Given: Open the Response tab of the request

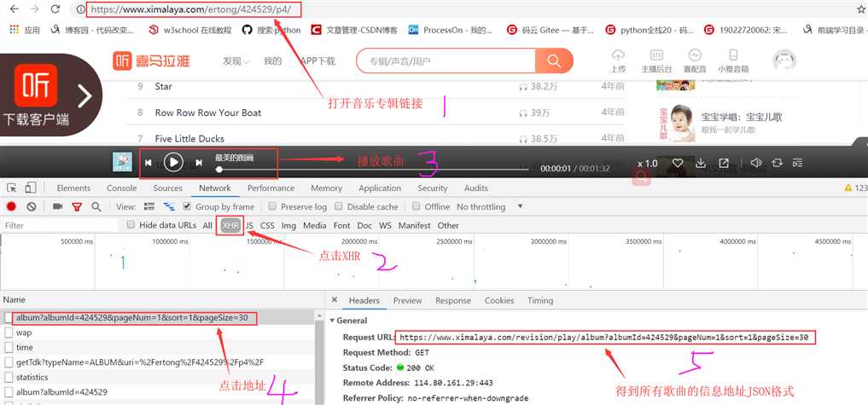Looking at the screenshot, I should 453,300.
